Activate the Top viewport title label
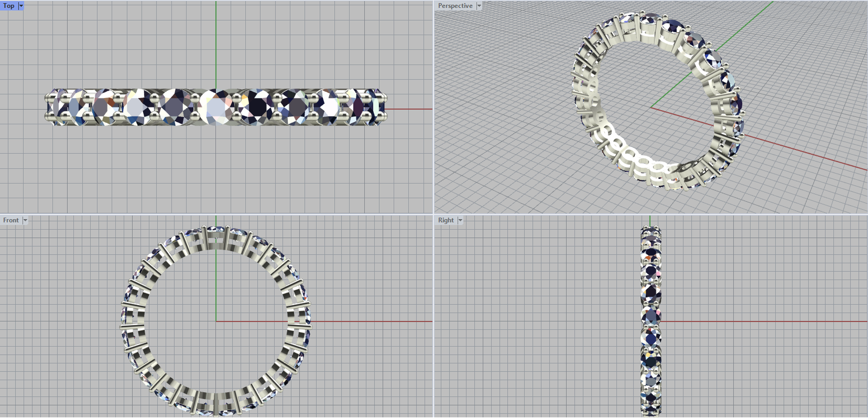Screen dimensions: 868x419 click(9, 5)
